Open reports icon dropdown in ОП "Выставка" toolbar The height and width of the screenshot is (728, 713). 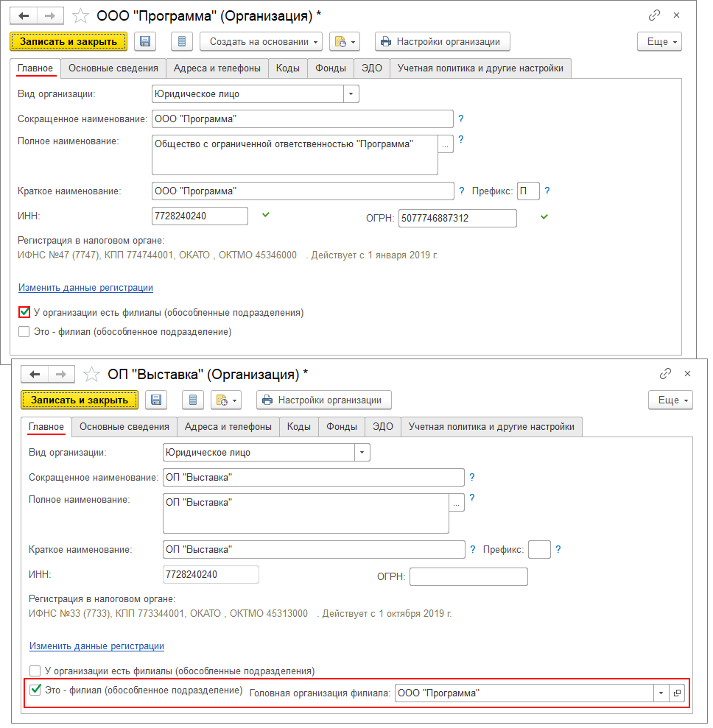tap(226, 400)
